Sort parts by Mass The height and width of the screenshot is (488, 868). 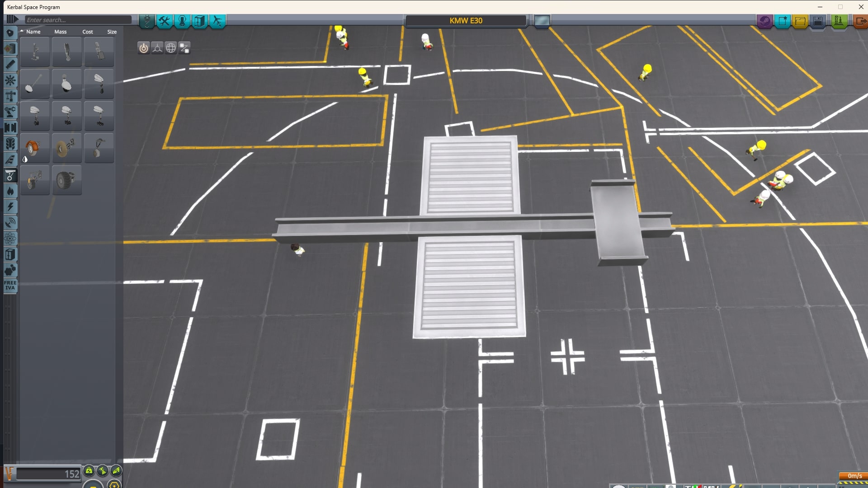click(x=61, y=32)
